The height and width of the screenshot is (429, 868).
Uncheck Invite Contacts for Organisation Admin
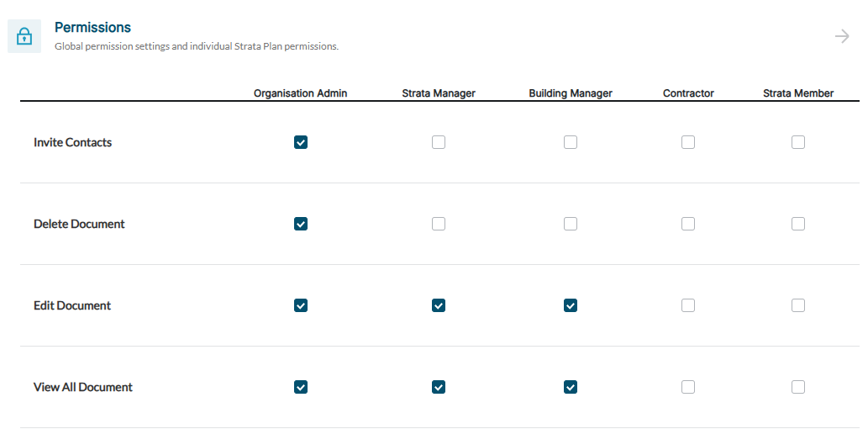click(301, 142)
